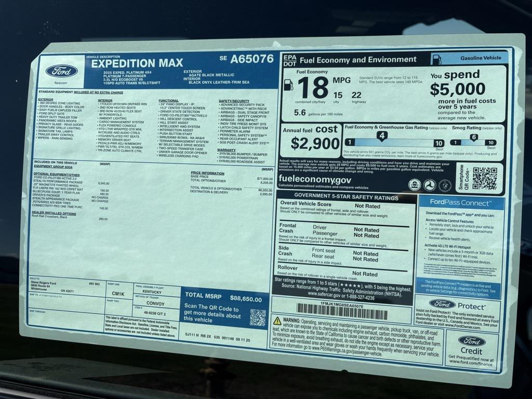Click the Ford Credit oval logo

tap(472, 341)
